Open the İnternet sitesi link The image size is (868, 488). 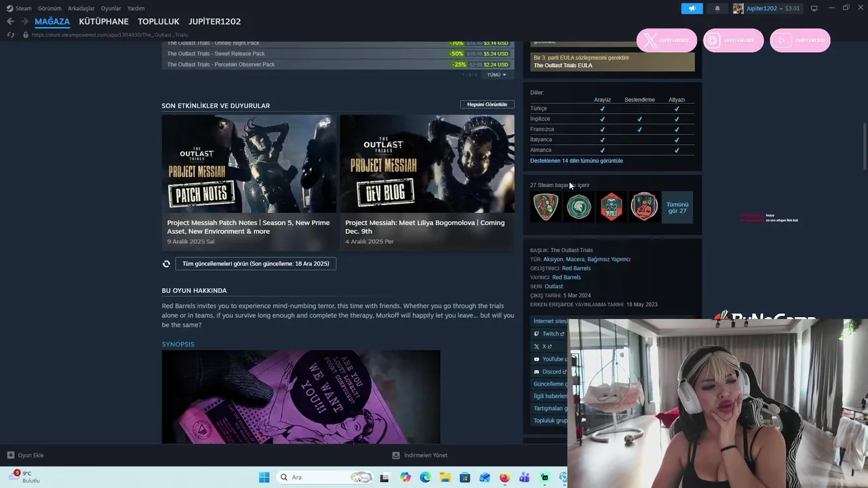click(x=549, y=321)
